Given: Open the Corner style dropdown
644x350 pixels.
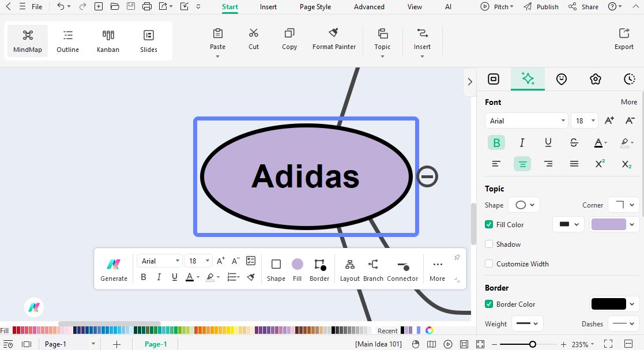Looking at the screenshot, I should [623, 205].
